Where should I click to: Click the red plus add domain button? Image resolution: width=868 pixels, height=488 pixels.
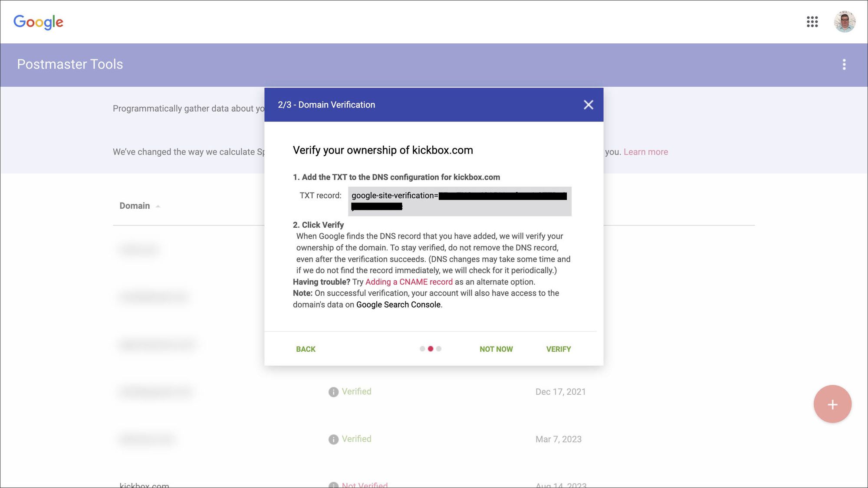click(x=832, y=404)
